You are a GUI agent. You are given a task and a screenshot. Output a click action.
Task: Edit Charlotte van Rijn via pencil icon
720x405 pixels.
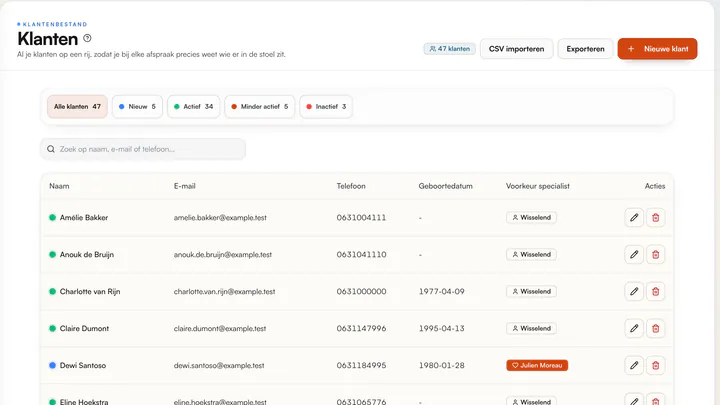coord(634,292)
